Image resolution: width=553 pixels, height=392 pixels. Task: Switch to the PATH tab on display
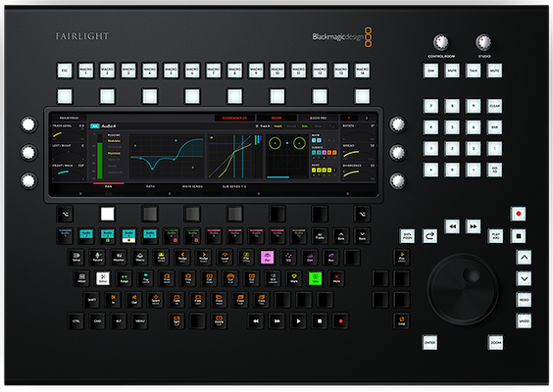(150, 186)
